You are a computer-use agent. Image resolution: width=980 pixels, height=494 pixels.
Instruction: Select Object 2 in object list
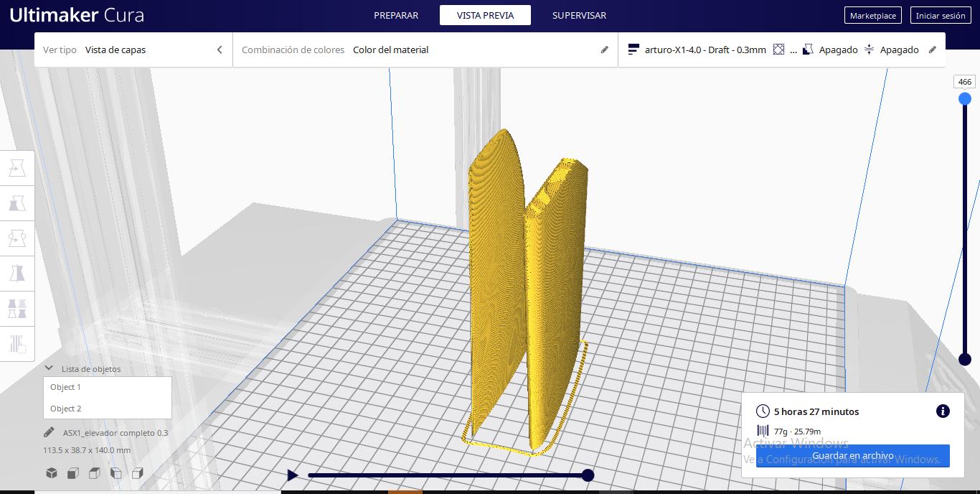point(108,409)
